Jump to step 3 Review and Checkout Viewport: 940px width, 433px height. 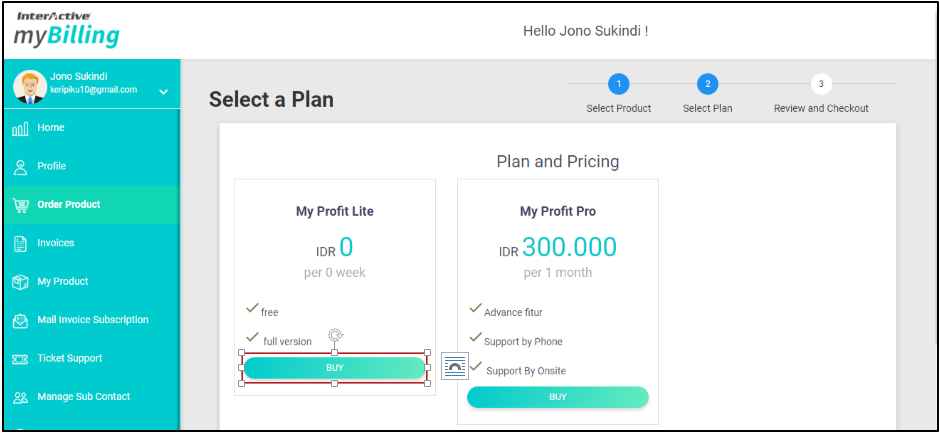[821, 84]
